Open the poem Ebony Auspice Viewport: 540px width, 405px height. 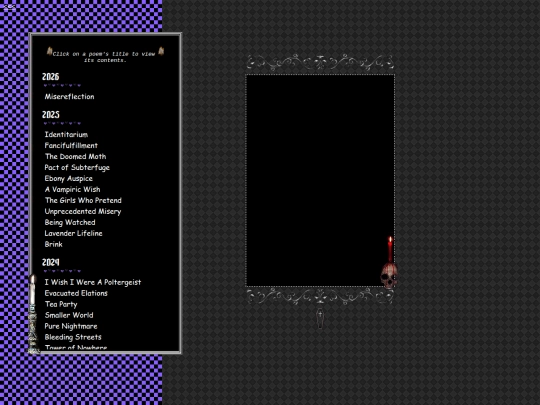[x=69, y=178]
